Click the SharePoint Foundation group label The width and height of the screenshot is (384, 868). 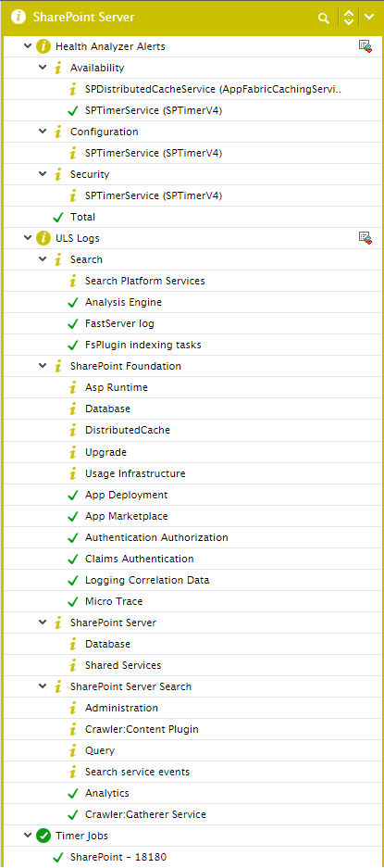pyautogui.click(x=126, y=367)
